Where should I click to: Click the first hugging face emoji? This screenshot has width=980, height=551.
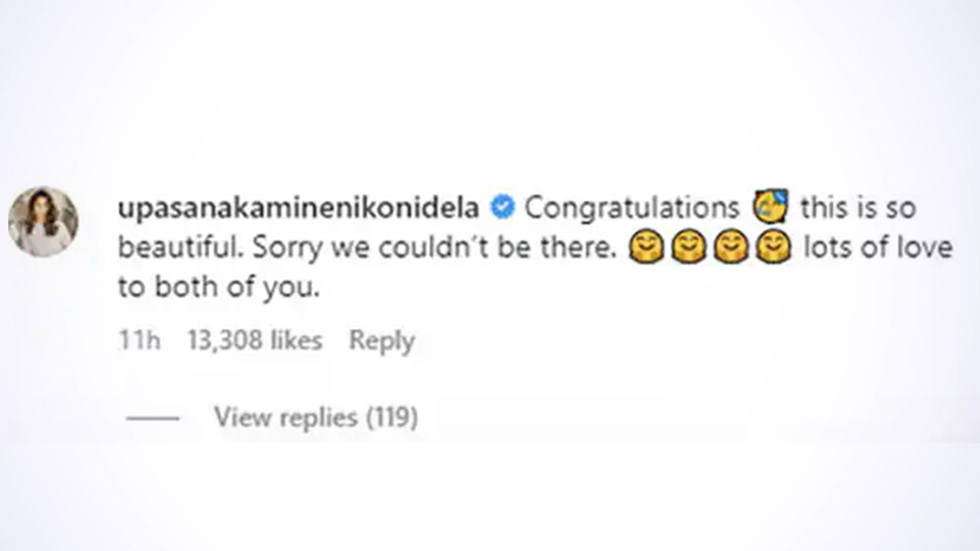646,250
